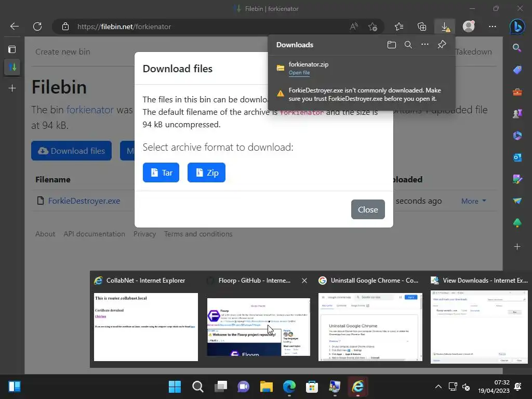Open the sidebar Microsoft 365 icon
The height and width of the screenshot is (399, 532).
tap(517, 136)
